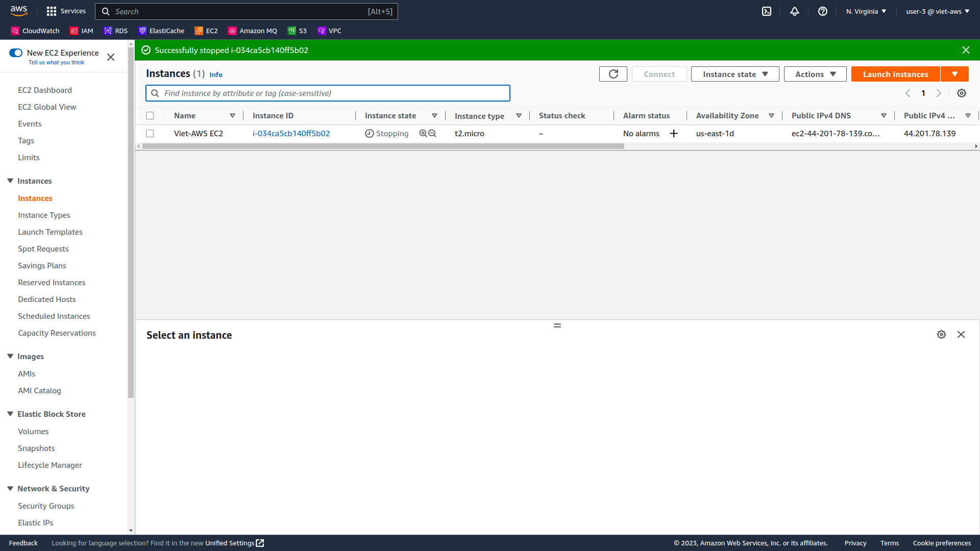Click Tell us what you think link
Screen dimensions: 980x551
coord(56,62)
